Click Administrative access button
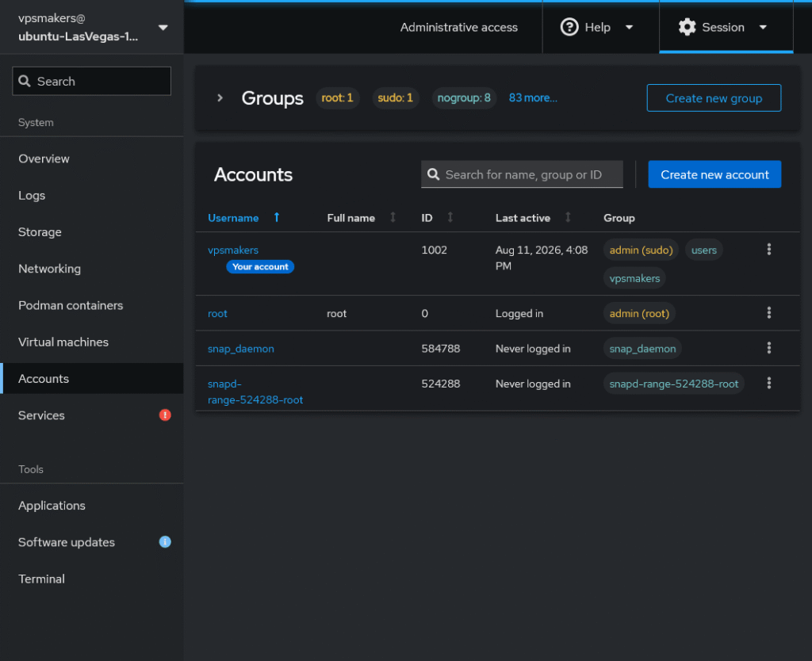812x661 pixels. click(x=458, y=27)
